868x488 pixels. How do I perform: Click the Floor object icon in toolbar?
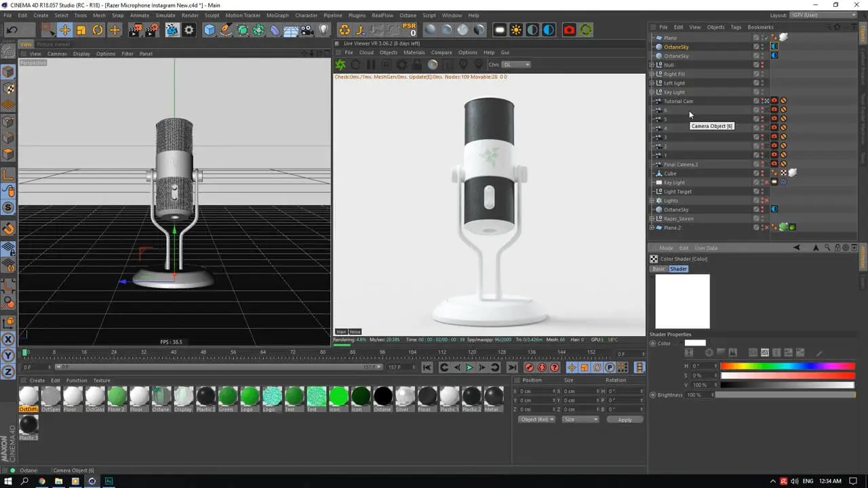click(x=291, y=30)
